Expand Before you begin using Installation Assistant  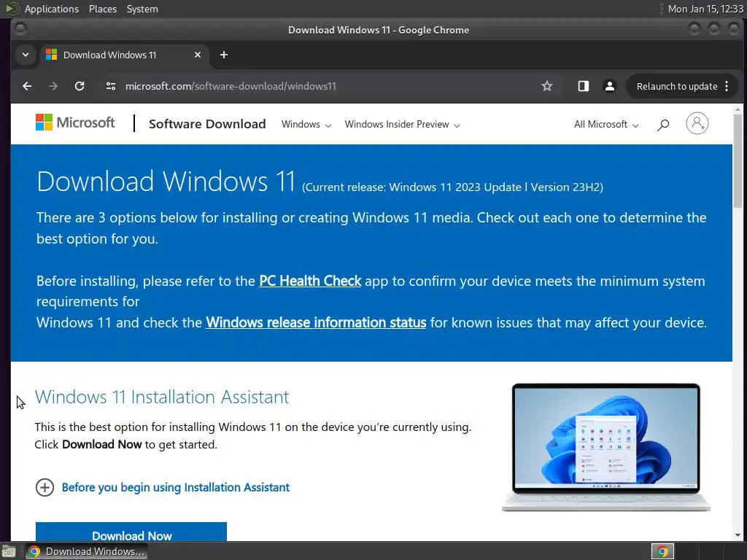pyautogui.click(x=163, y=487)
